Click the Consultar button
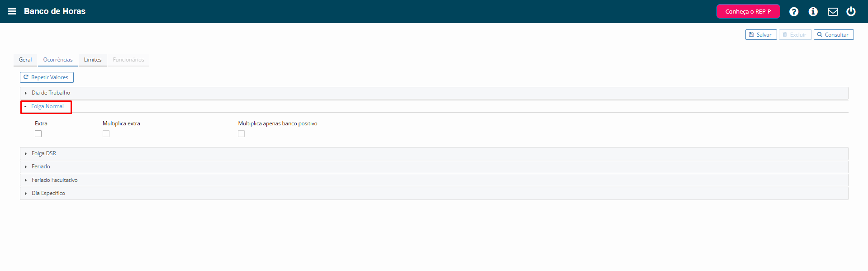The height and width of the screenshot is (271, 868). (834, 35)
